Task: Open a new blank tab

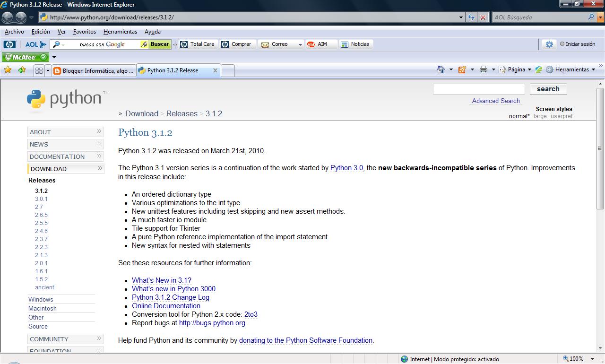Action: tap(228, 71)
